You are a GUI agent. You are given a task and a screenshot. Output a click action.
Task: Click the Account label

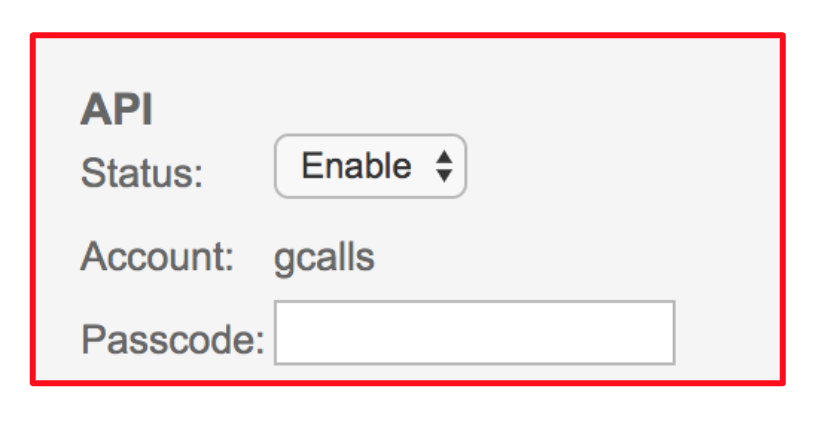coord(157,257)
